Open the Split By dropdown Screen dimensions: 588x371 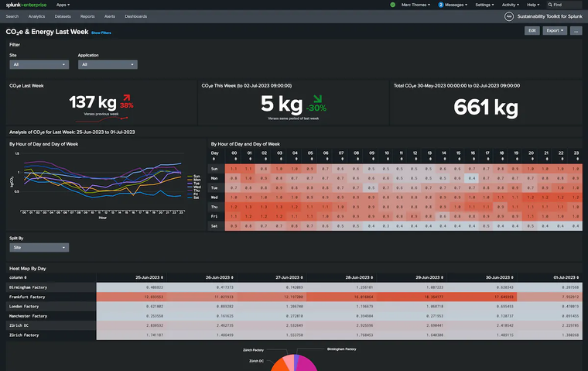coord(39,247)
